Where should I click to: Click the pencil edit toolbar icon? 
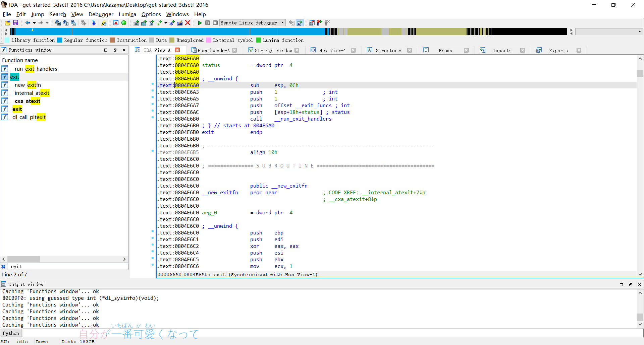tap(180, 23)
